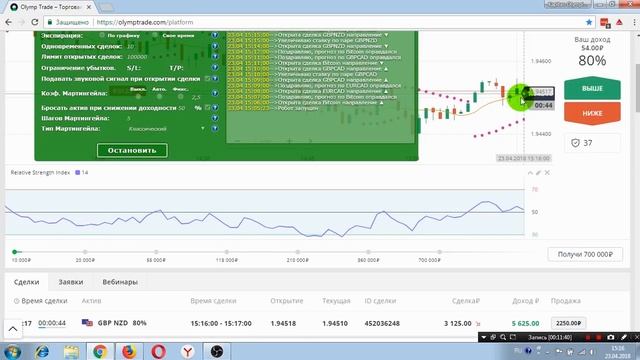This screenshot has width=640, height=360.
Task: Open OBS Studio from the taskbar
Action: coord(217,351)
